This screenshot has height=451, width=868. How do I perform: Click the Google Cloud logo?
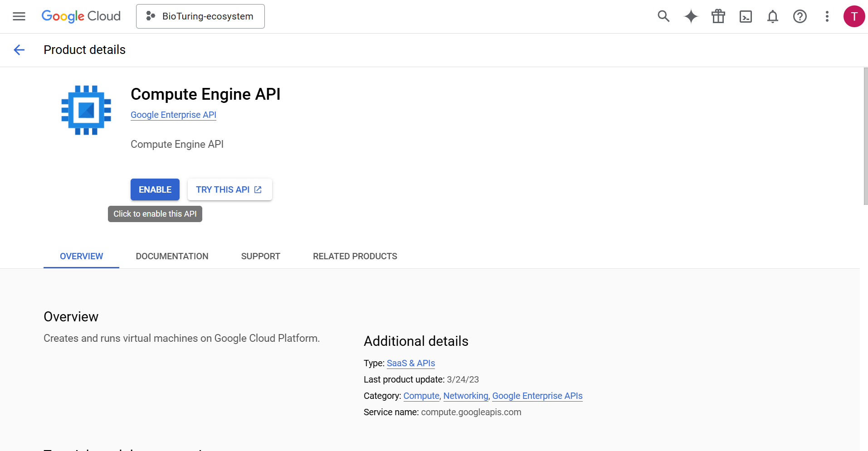[x=81, y=16]
